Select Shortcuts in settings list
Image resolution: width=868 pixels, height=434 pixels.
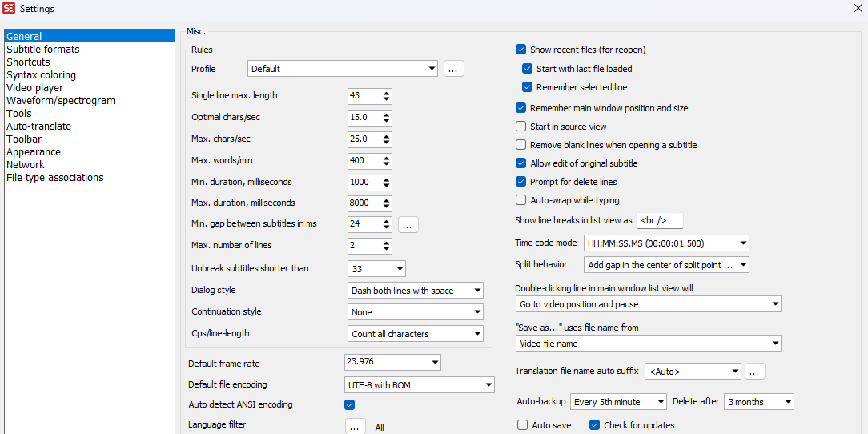point(28,62)
